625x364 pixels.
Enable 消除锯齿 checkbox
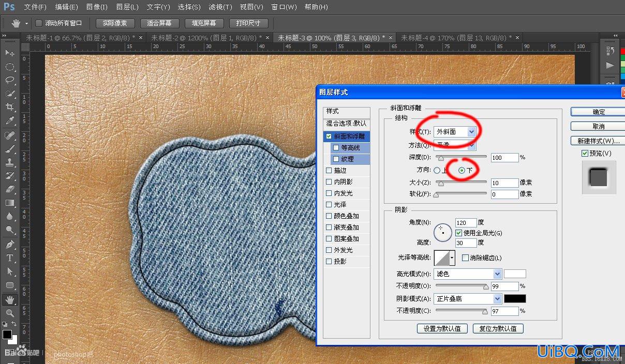465,257
